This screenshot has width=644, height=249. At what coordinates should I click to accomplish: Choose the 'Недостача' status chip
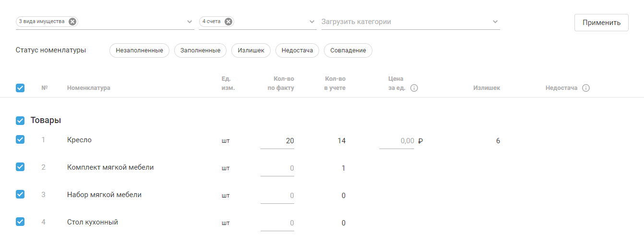pyautogui.click(x=297, y=50)
